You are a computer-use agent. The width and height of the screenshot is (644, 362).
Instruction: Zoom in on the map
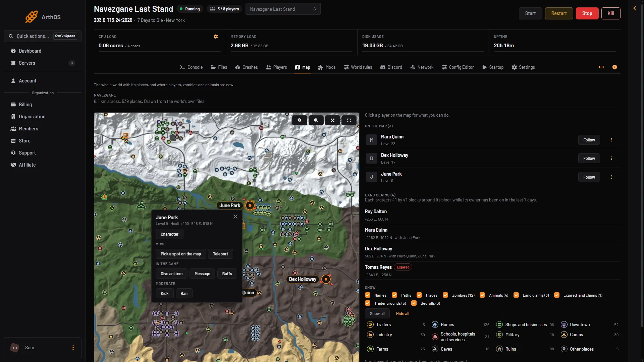click(x=300, y=120)
